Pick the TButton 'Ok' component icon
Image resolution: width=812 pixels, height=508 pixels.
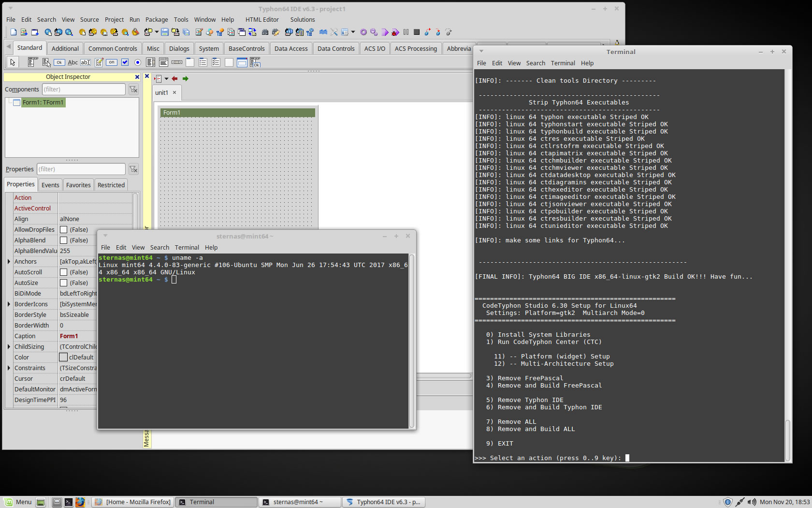click(59, 62)
